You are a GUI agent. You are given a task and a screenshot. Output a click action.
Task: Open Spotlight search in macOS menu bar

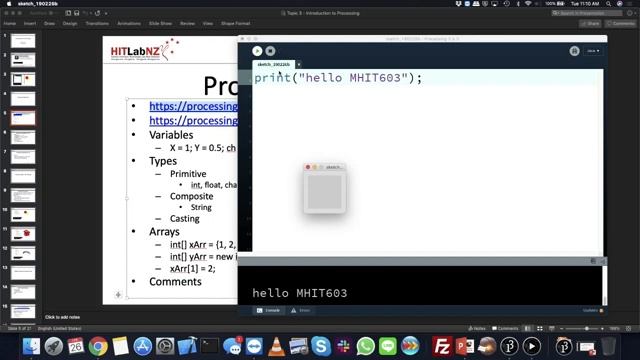coord(608,4)
